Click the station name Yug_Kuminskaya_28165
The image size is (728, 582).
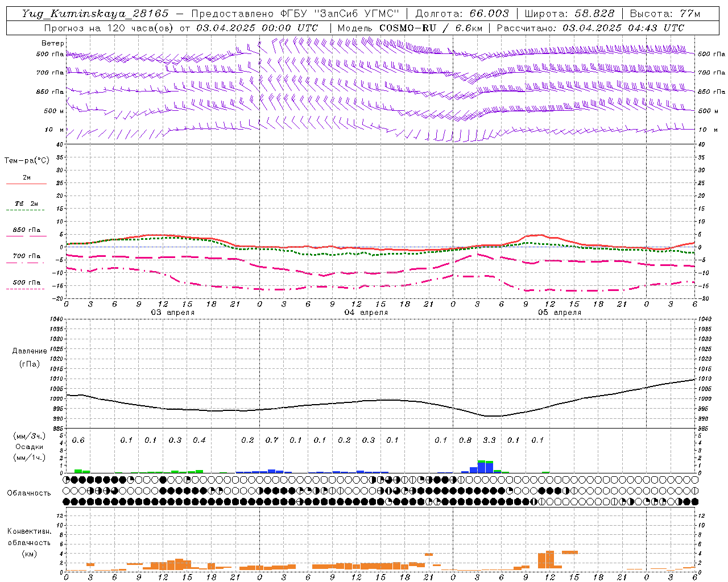click(x=95, y=14)
